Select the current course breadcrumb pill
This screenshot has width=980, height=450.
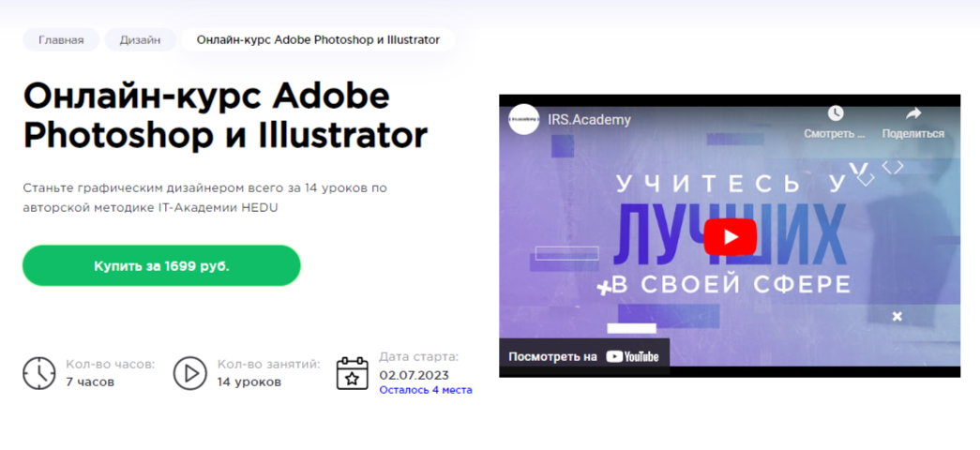318,40
